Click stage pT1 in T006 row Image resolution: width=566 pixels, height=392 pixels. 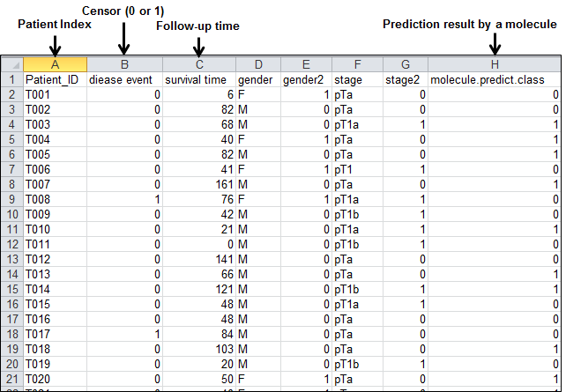tap(357, 169)
